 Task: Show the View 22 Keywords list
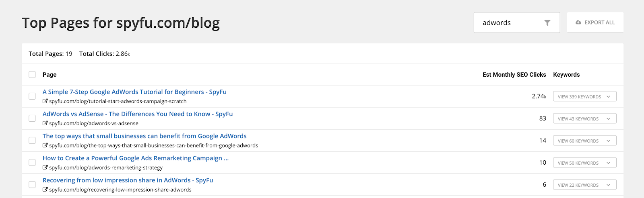[x=584, y=185]
